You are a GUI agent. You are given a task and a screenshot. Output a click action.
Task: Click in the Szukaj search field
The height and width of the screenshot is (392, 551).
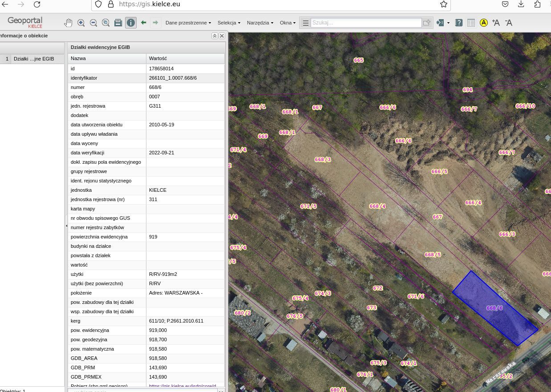coord(365,23)
